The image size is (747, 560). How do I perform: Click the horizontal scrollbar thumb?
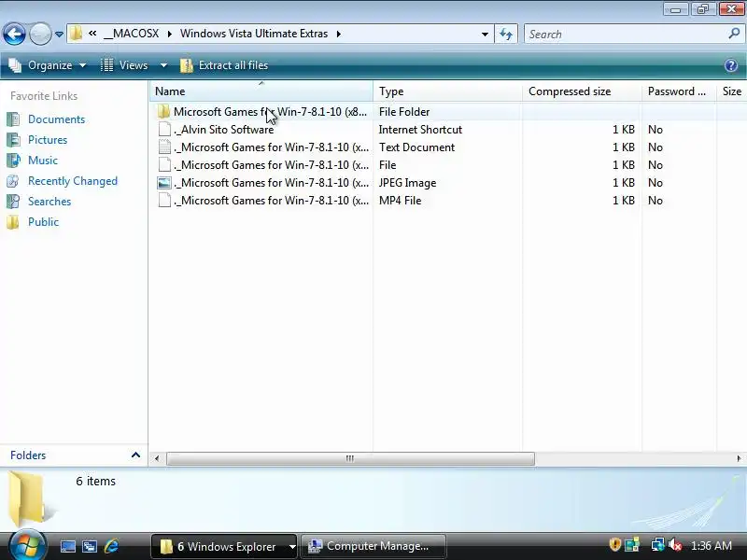[350, 458]
